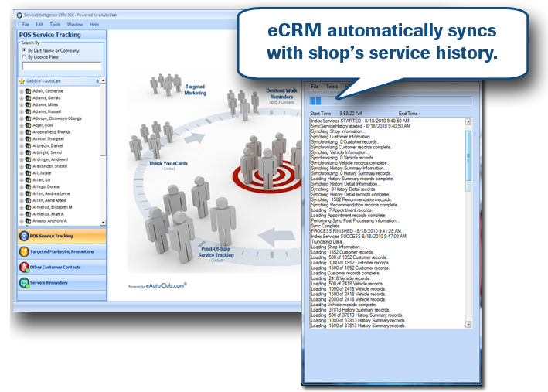Switch to the Targeted Marketing Promotions pane
548x392 pixels.
pos(62,251)
